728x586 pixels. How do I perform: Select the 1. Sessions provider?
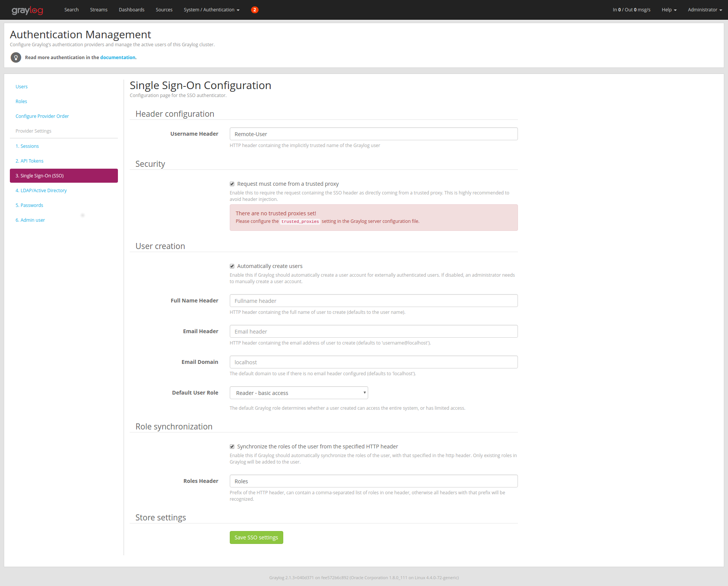pyautogui.click(x=27, y=146)
